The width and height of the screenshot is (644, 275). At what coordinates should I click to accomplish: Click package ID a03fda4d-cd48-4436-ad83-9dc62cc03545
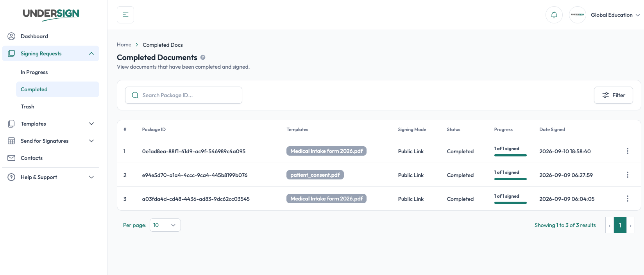click(196, 199)
